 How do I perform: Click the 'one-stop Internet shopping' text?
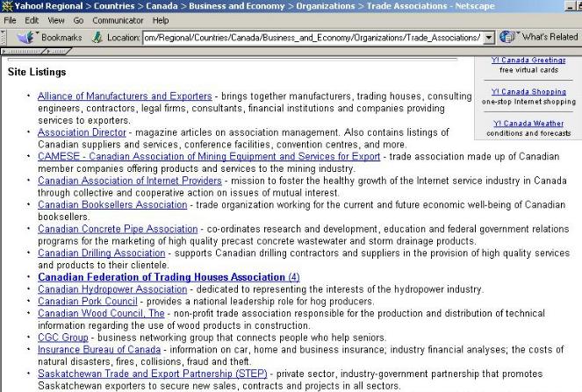(528, 102)
